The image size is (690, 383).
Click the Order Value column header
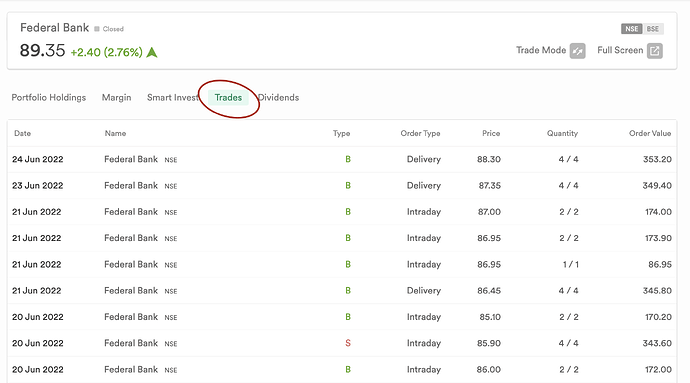point(650,133)
